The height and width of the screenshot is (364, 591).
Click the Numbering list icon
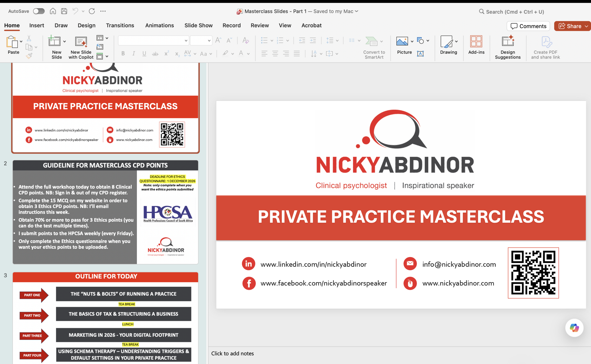coord(280,40)
